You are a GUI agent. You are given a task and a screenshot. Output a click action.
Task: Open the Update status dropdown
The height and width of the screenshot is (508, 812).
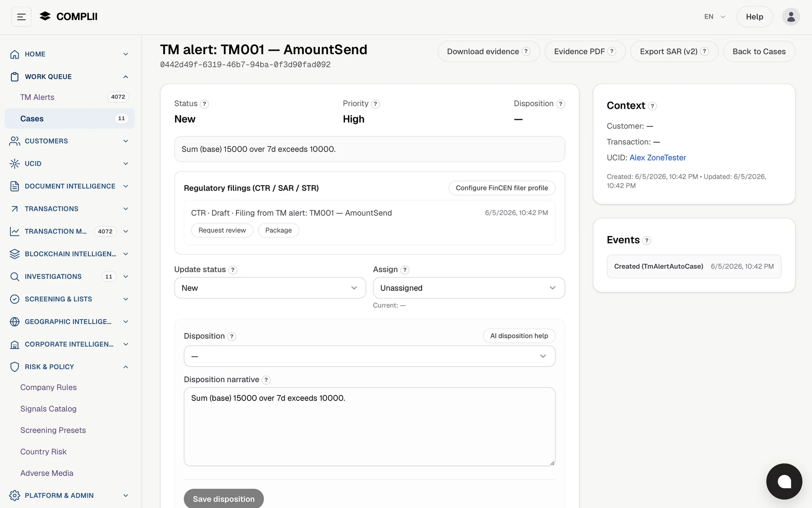click(x=270, y=288)
